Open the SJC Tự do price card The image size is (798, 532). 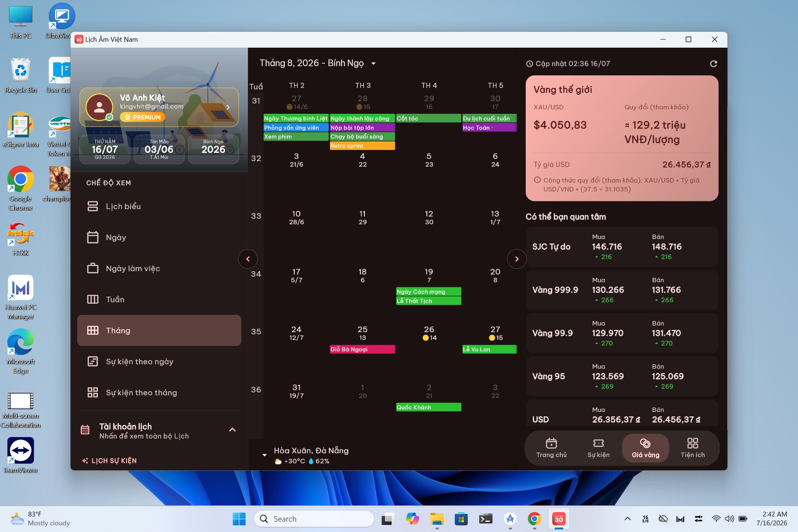(x=622, y=246)
